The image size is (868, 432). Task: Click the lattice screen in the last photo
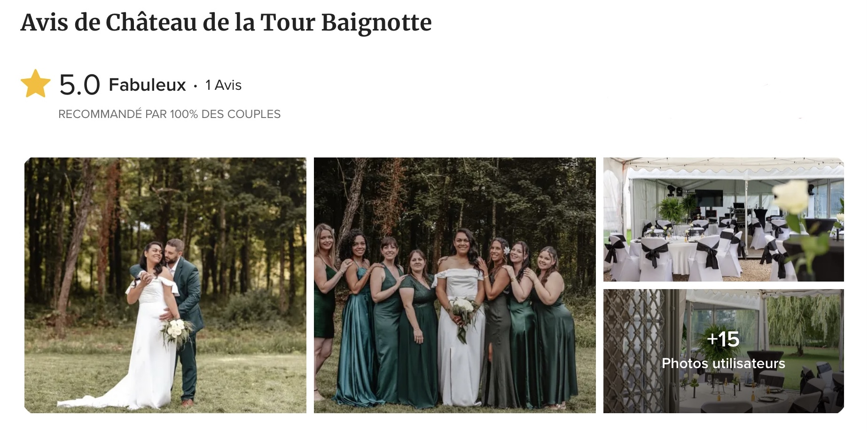pyautogui.click(x=634, y=351)
